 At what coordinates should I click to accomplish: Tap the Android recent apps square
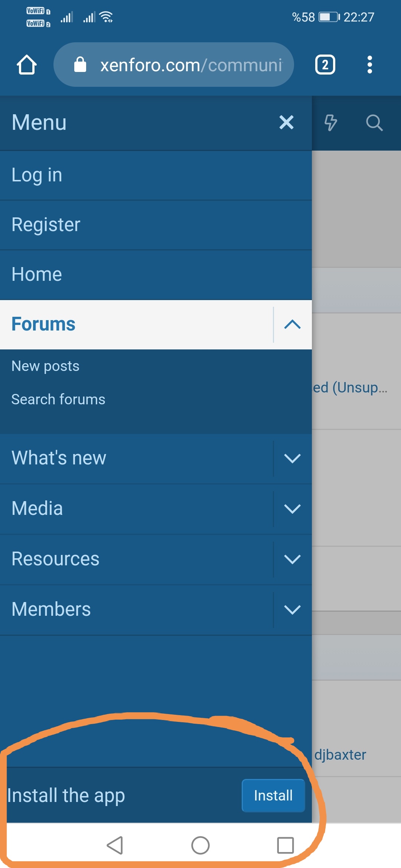pos(286,845)
